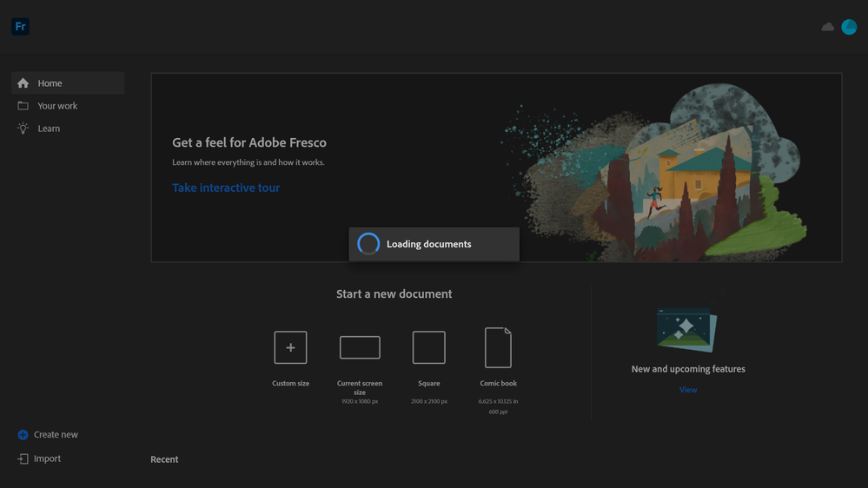The width and height of the screenshot is (868, 488).
Task: Click the Get a feel for Adobe Fresco heading
Action: pos(249,142)
